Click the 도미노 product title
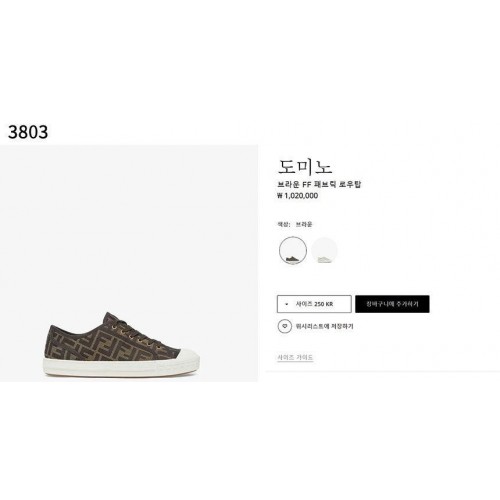Screen dimensions: 500x500 pyautogui.click(x=305, y=167)
